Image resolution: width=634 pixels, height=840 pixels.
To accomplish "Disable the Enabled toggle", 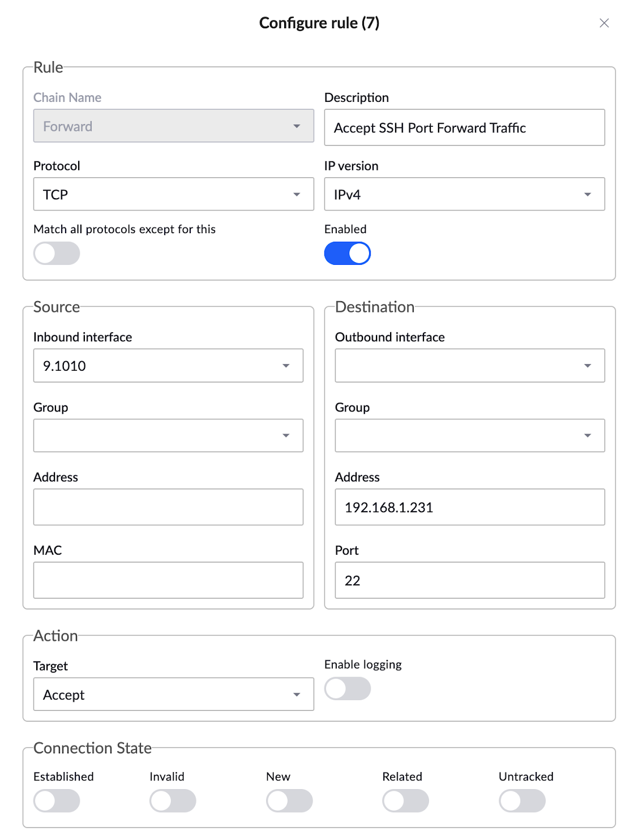I will pyautogui.click(x=347, y=253).
